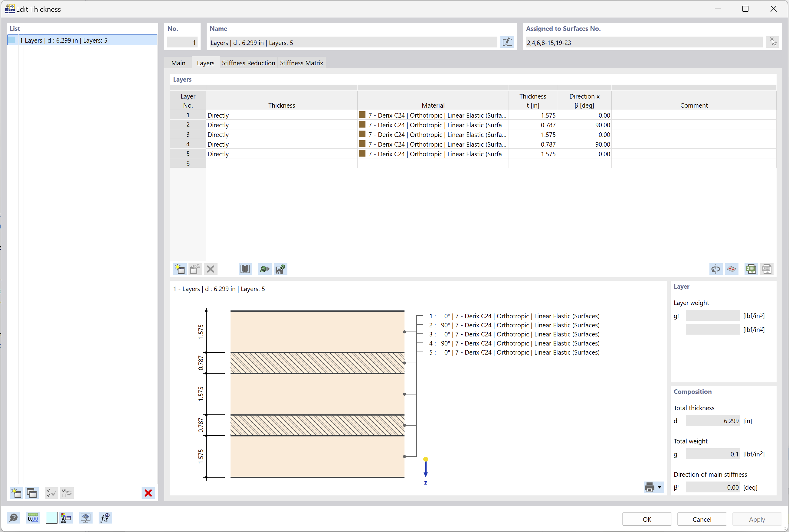Click the export/save layers icon in toolbar
The image size is (789, 532).
pos(280,269)
